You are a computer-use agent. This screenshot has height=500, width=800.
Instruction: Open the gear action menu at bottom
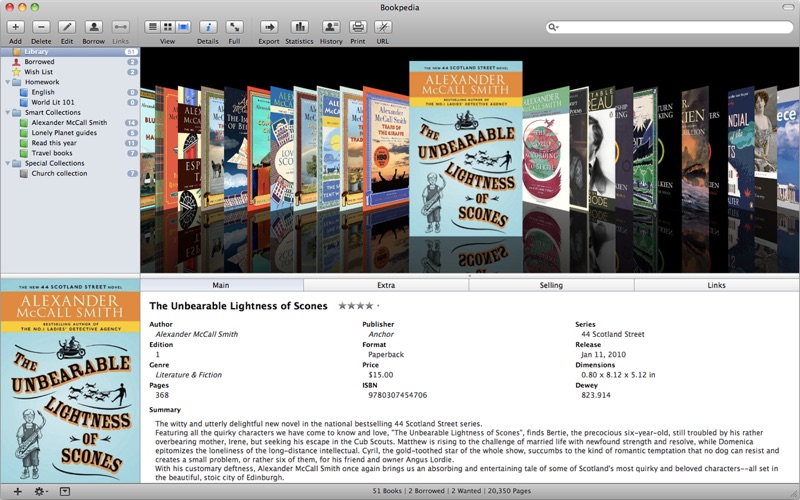pyautogui.click(x=41, y=491)
